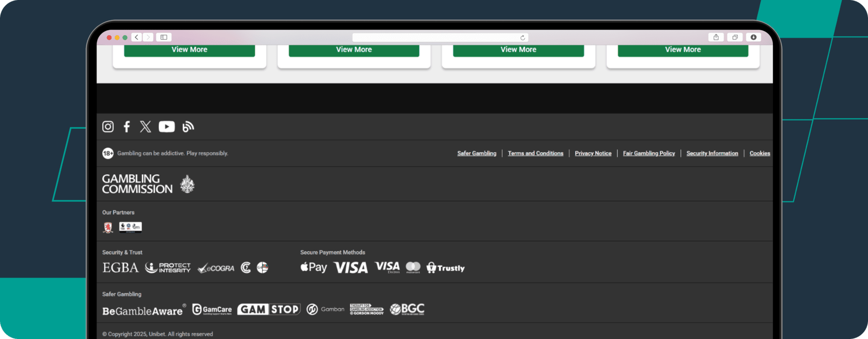868x339 pixels.
Task: Click the 18+ age restriction badge
Action: click(x=108, y=153)
